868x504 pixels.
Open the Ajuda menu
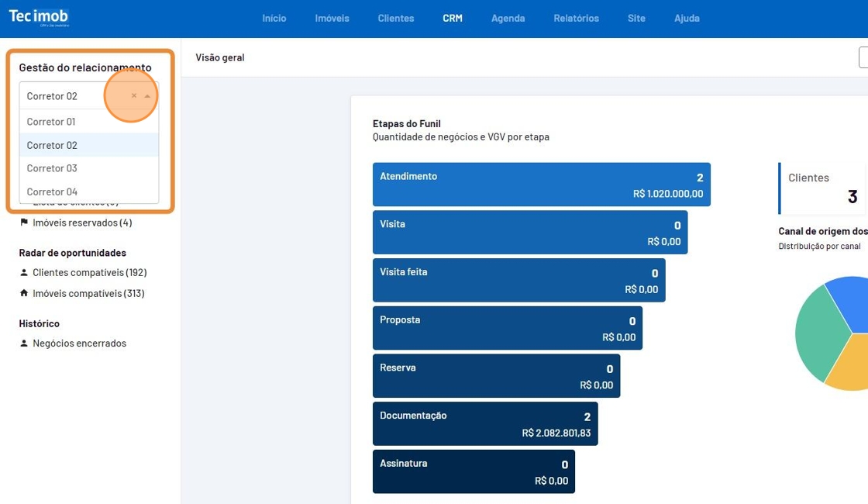click(687, 18)
